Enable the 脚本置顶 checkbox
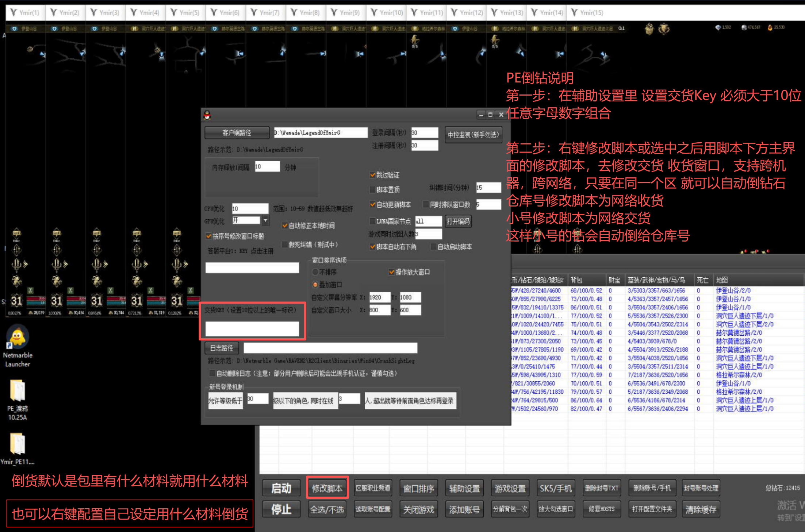Screen dimensions: 805x532 tap(372, 190)
